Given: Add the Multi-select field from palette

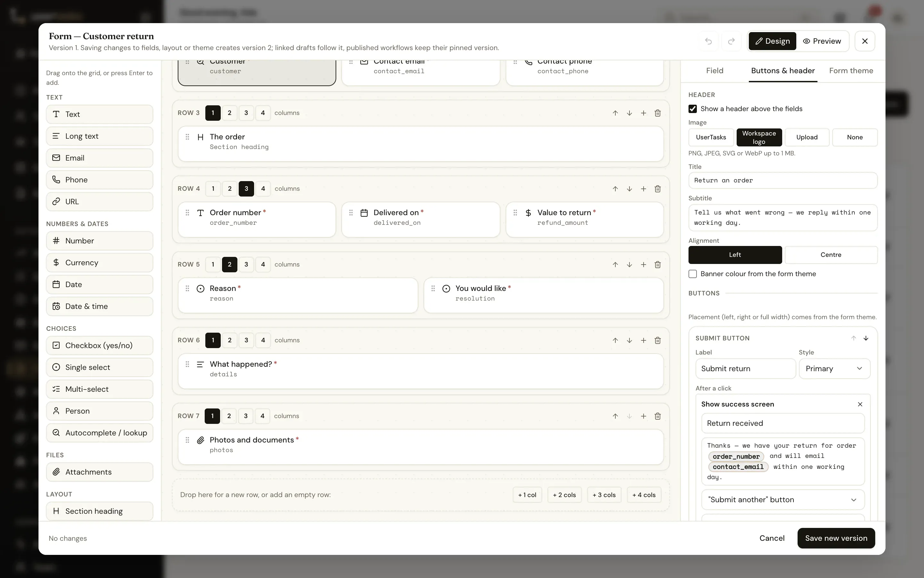Looking at the screenshot, I should click(100, 389).
